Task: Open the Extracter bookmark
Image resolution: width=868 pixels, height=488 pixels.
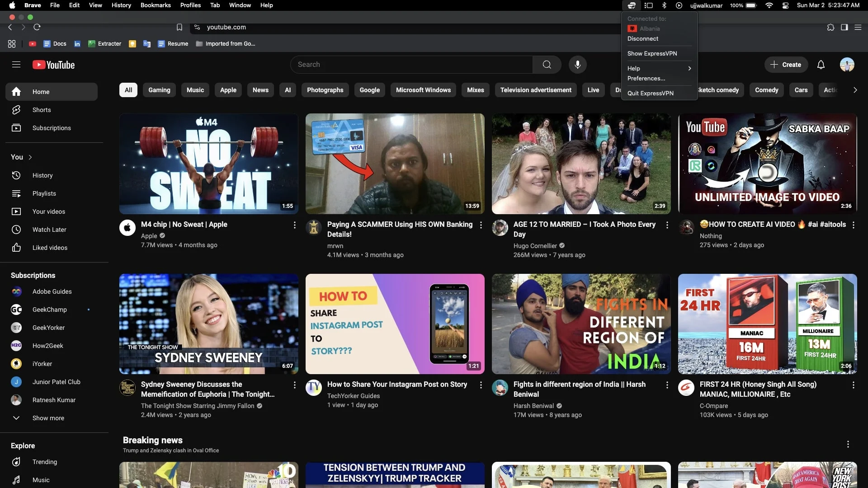Action: point(105,44)
